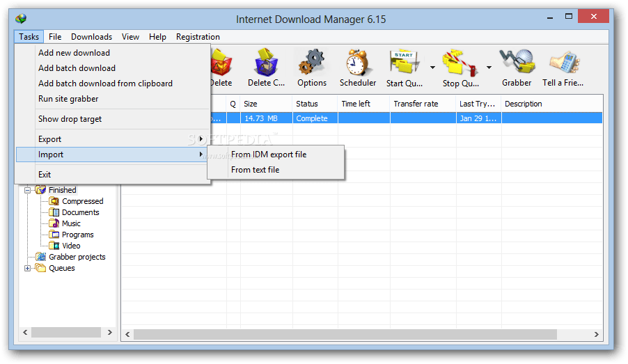Click the Delete Completed toolbar icon
This screenshot has height=364, width=628.
[x=266, y=63]
